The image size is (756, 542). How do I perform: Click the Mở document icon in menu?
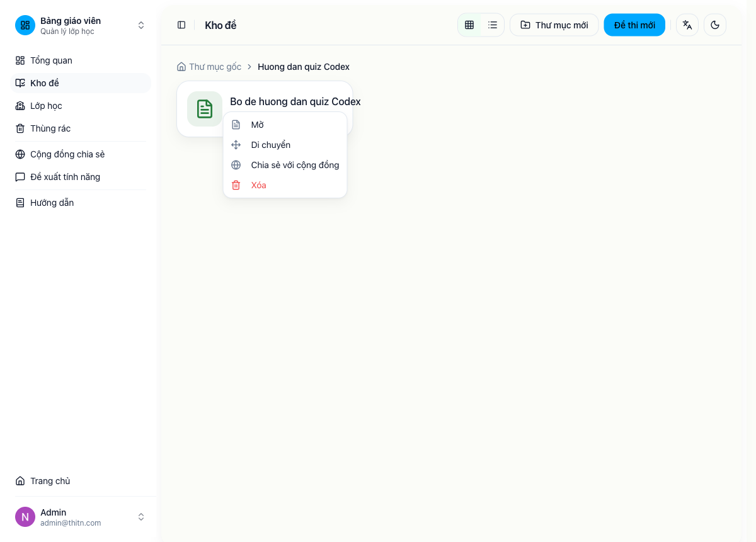(236, 125)
